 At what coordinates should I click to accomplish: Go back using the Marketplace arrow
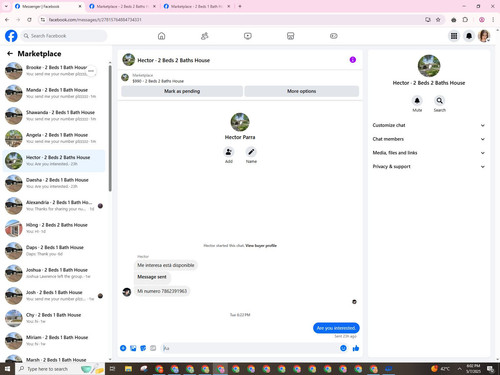(10, 53)
